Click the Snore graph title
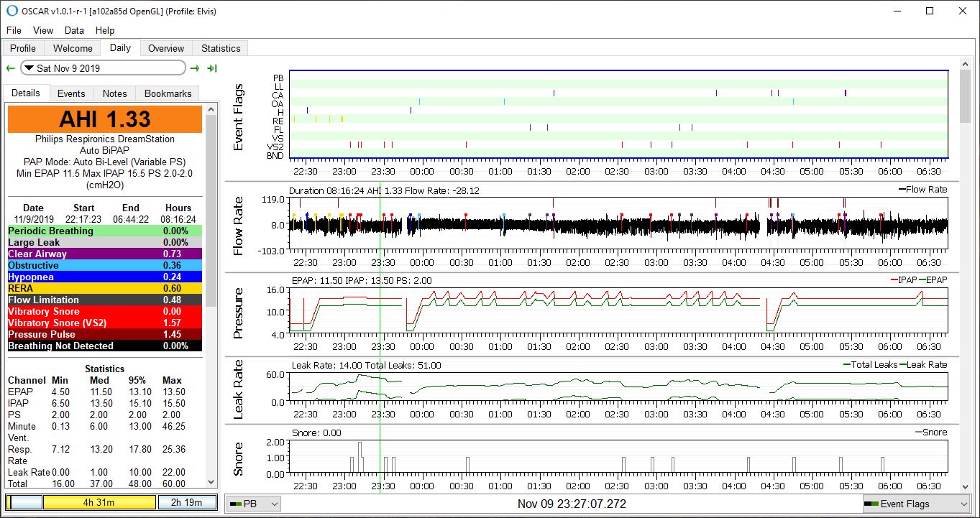Viewport: 980px width, 518px height. coord(239,459)
